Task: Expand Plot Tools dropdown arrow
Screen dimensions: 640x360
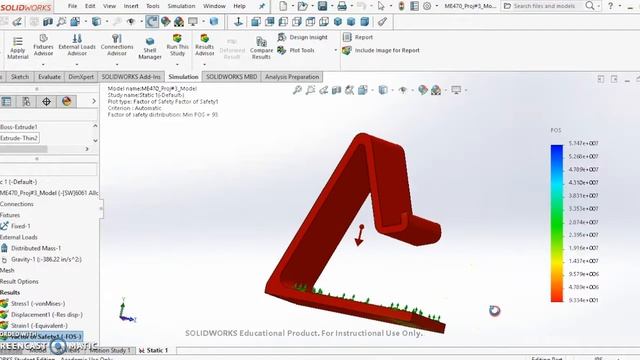Action: 336,50
